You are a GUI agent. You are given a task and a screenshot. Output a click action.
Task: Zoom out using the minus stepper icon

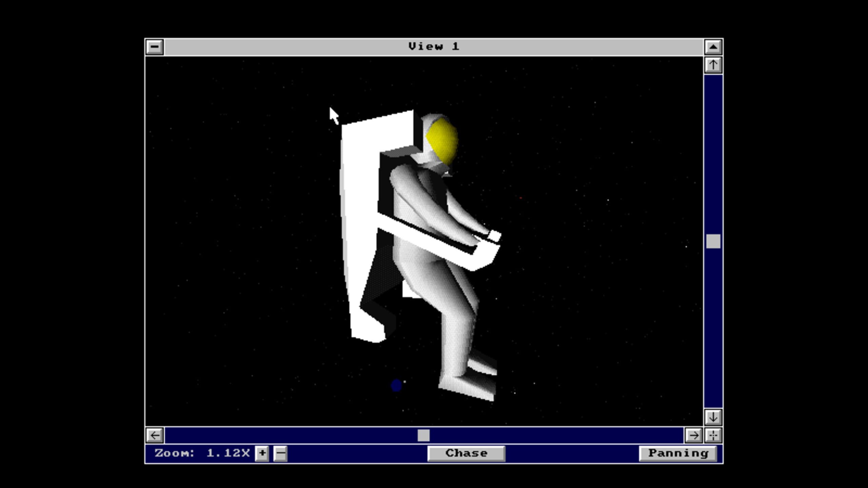pyautogui.click(x=280, y=453)
